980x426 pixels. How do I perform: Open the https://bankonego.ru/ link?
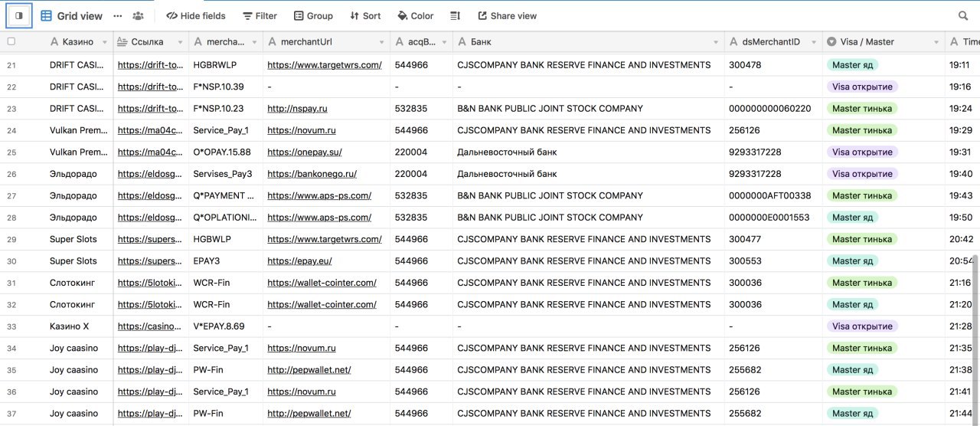coord(312,174)
